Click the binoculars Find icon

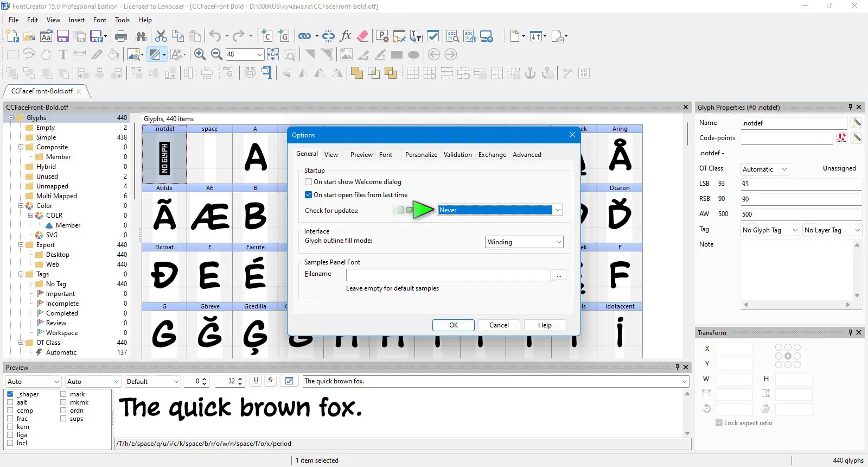[x=141, y=36]
